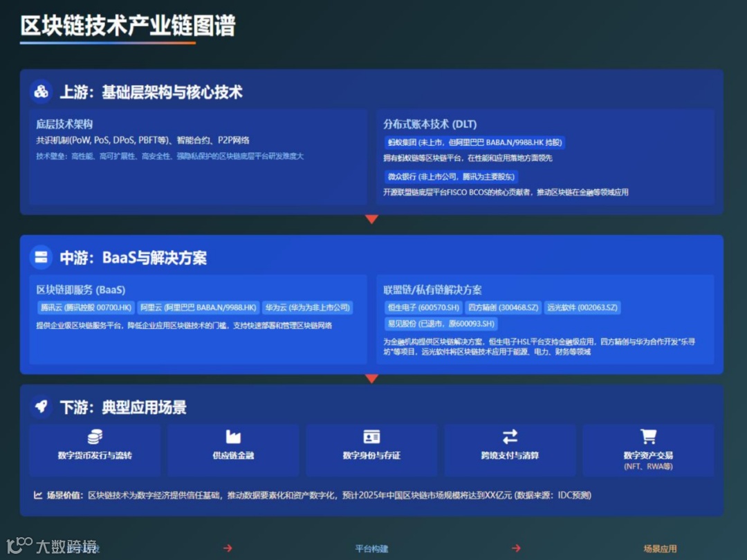Click the server icon beside the 中游 heading
The height and width of the screenshot is (560, 747).
[41, 257]
